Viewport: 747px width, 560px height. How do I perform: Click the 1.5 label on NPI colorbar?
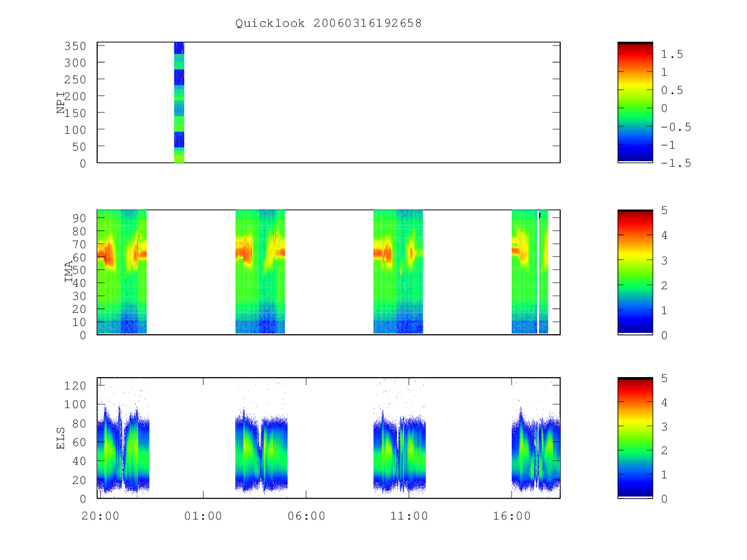pyautogui.click(x=673, y=54)
